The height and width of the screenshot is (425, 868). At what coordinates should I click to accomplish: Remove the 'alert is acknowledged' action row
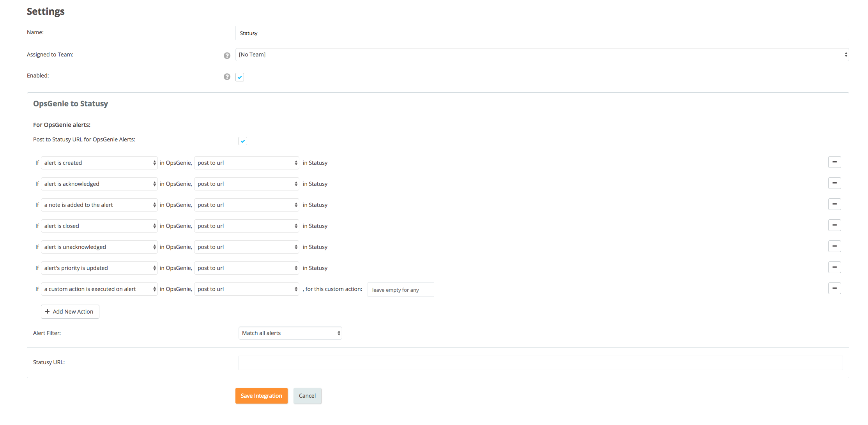(x=834, y=183)
